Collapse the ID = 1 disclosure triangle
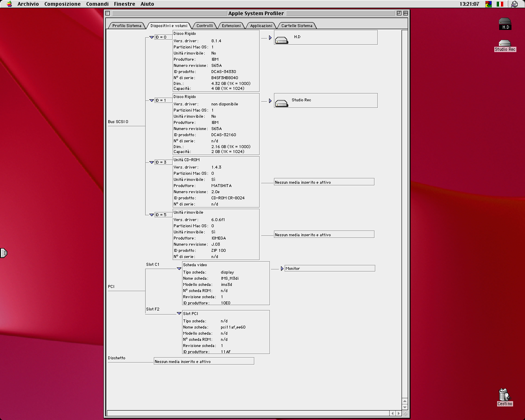 tap(151, 100)
